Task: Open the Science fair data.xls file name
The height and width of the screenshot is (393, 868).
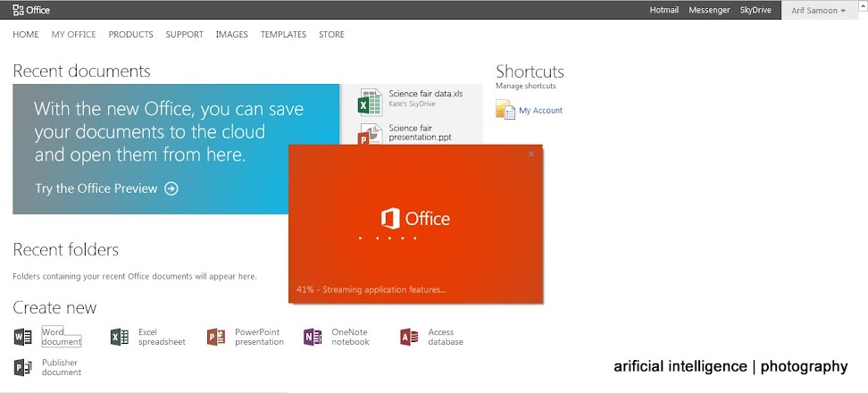Action: pyautogui.click(x=426, y=94)
